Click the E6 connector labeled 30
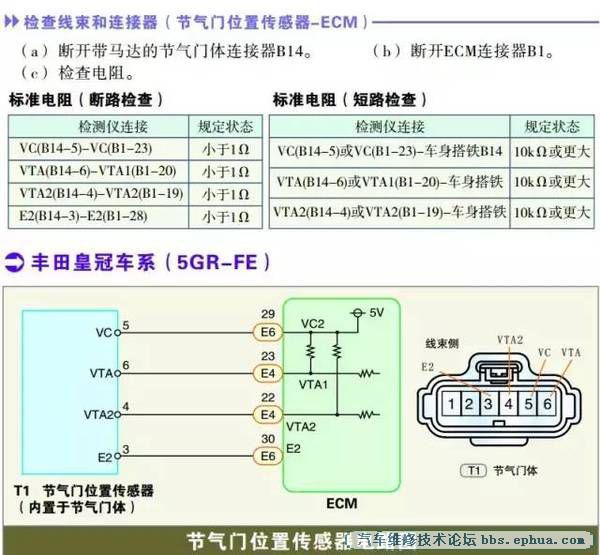600x555 pixels. click(267, 456)
